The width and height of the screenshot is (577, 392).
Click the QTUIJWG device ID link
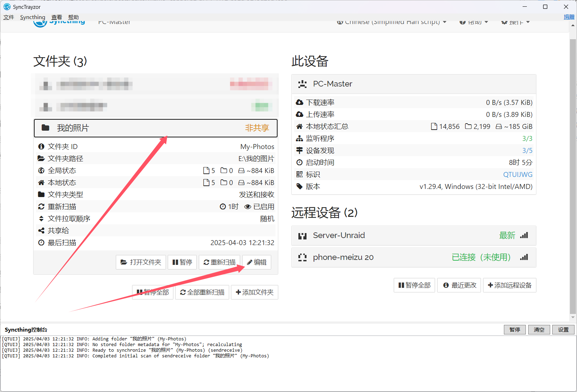click(x=518, y=174)
